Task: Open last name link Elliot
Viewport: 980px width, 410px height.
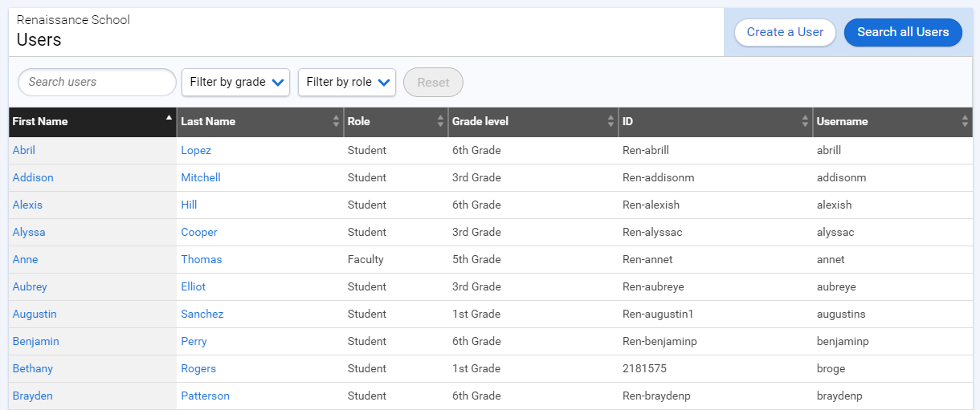Action: pos(194,286)
